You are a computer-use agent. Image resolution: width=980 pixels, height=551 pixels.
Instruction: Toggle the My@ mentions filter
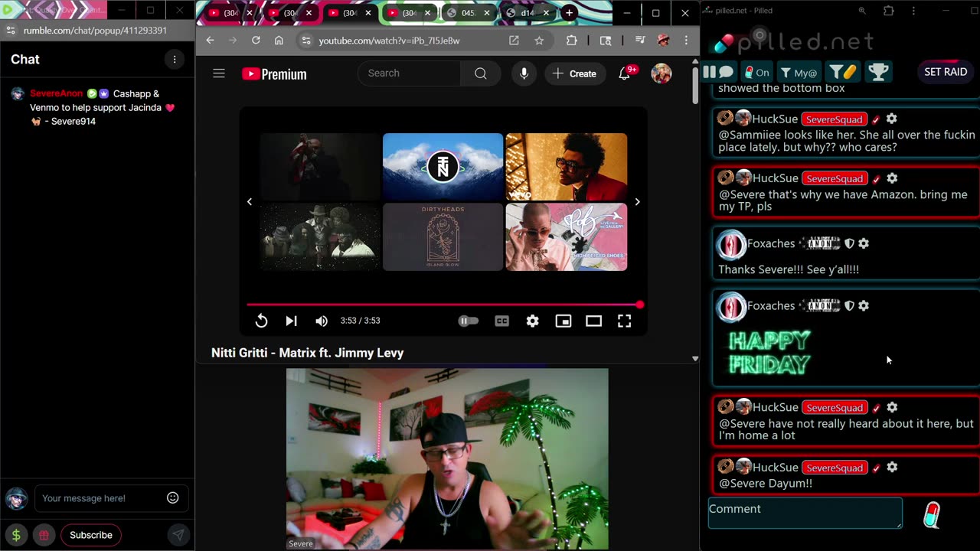tap(798, 72)
